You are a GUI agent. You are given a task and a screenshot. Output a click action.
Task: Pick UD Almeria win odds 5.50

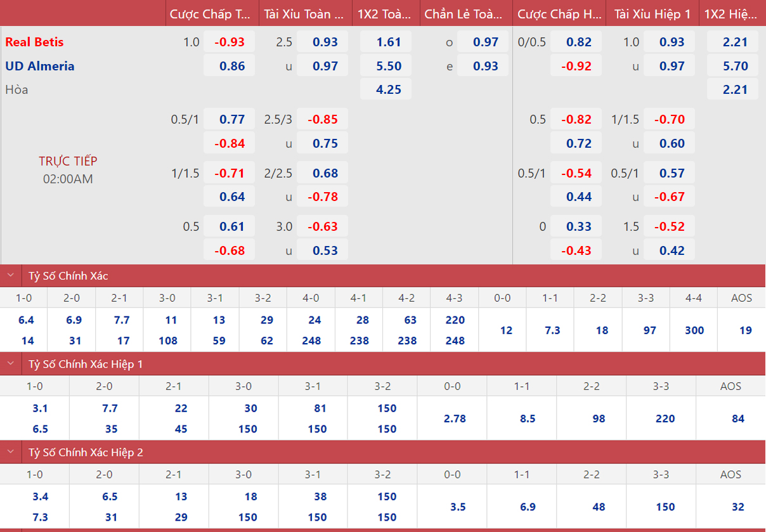pyautogui.click(x=388, y=66)
